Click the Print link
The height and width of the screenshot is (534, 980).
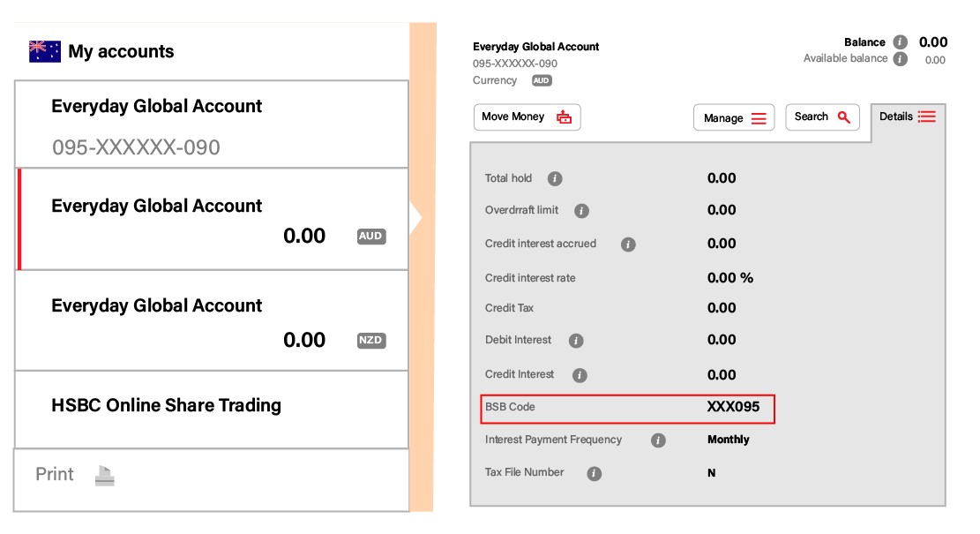[55, 474]
